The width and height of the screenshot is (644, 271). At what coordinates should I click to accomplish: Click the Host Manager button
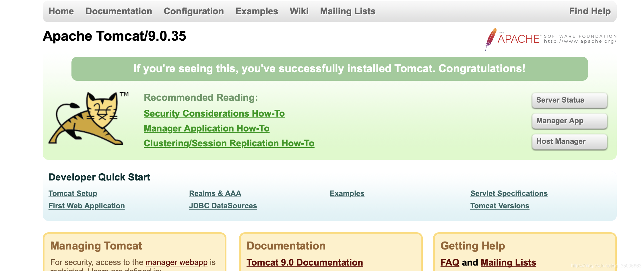[570, 142]
